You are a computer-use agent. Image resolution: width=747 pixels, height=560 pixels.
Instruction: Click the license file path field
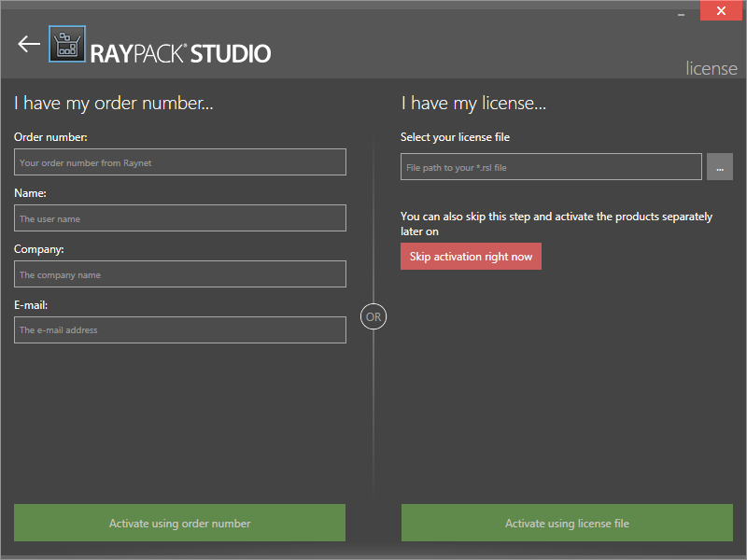pos(551,167)
